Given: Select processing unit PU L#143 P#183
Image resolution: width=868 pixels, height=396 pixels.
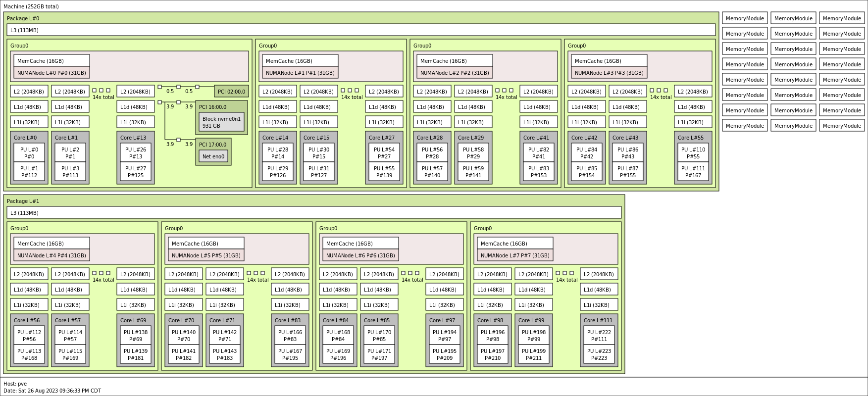Looking at the screenshot, I should (225, 354).
